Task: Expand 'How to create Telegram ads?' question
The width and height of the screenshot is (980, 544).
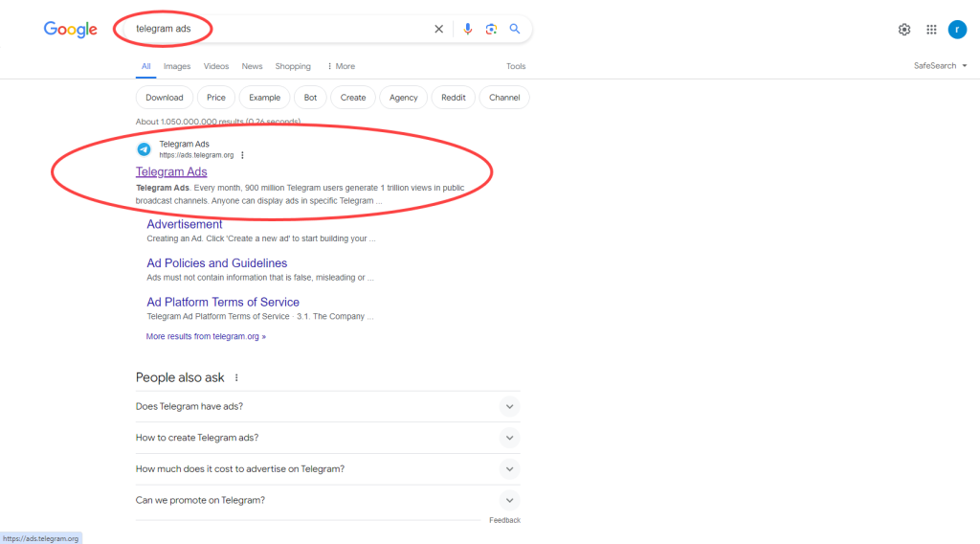Action: [x=327, y=438]
